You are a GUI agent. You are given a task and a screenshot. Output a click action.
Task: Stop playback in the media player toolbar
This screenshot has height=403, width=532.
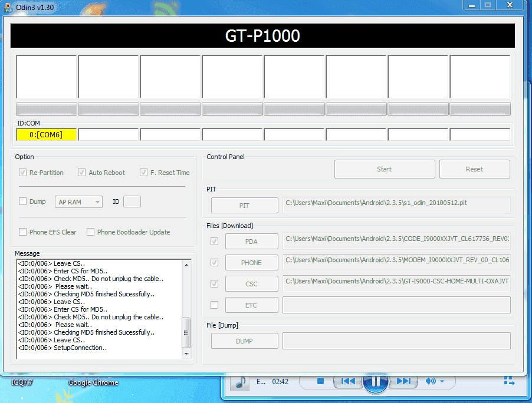click(x=320, y=381)
